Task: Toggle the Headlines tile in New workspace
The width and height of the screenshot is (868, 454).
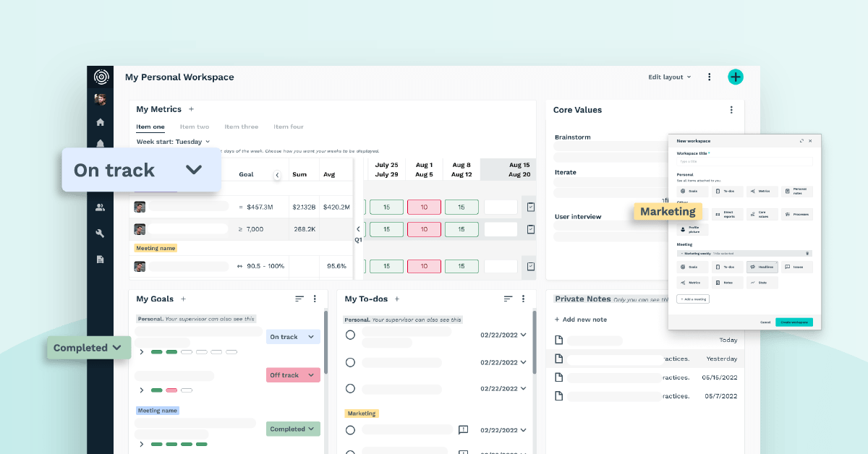Action: [762, 267]
